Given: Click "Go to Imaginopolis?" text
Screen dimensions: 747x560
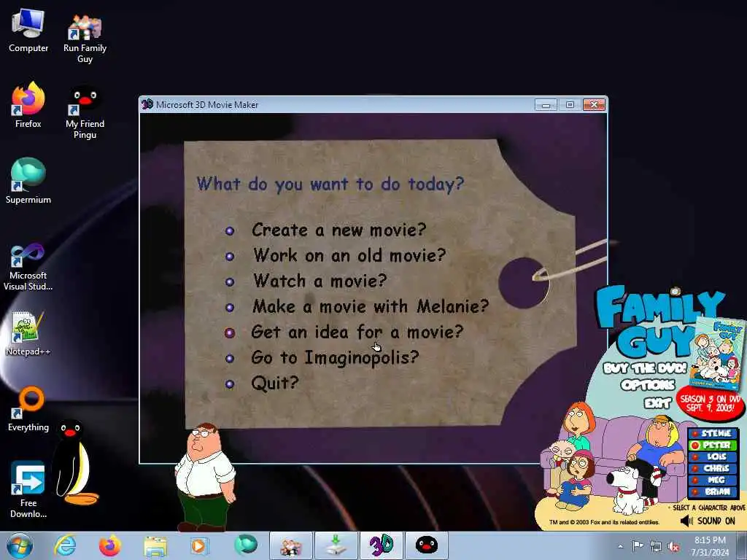Looking at the screenshot, I should click(x=335, y=357).
